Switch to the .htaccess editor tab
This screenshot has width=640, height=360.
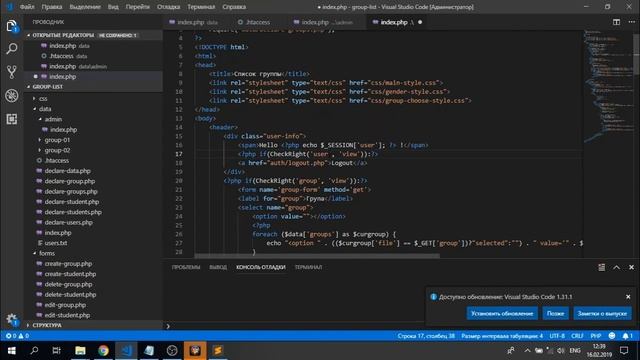[x=258, y=22]
